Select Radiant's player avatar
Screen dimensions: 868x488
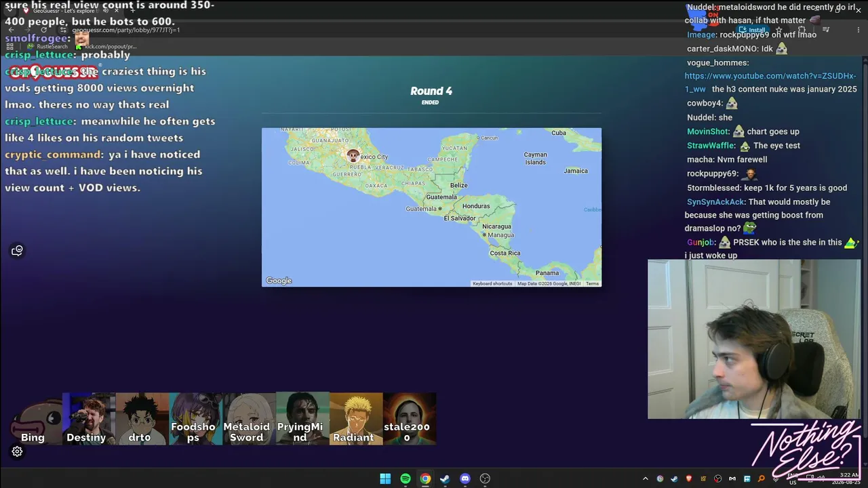coord(356,419)
